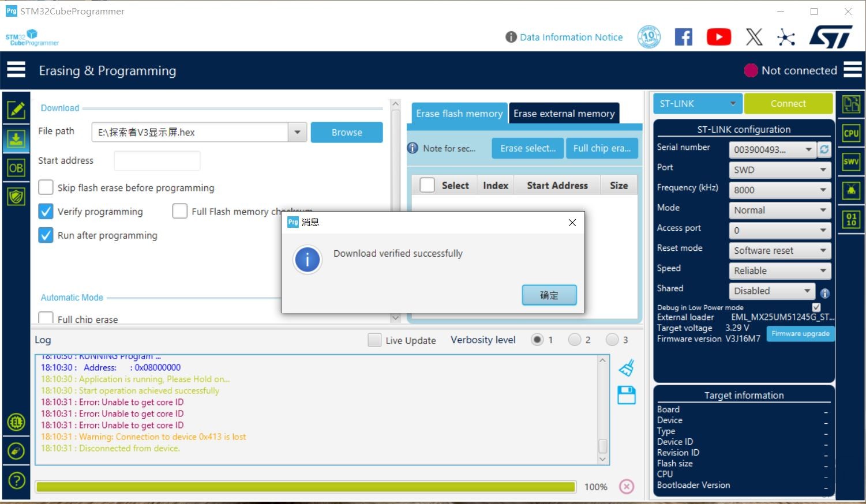Click the CPU panel icon
Viewport: 866px width, 504px height.
[x=851, y=133]
